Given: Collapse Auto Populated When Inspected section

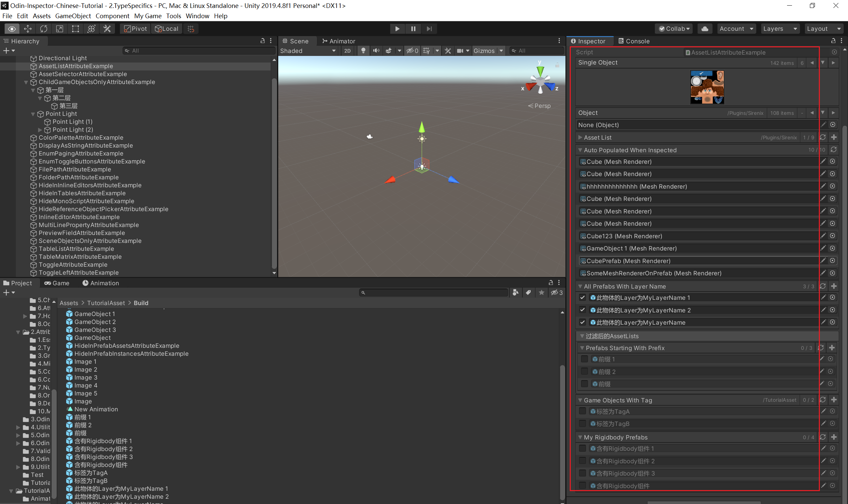Looking at the screenshot, I should pyautogui.click(x=580, y=150).
